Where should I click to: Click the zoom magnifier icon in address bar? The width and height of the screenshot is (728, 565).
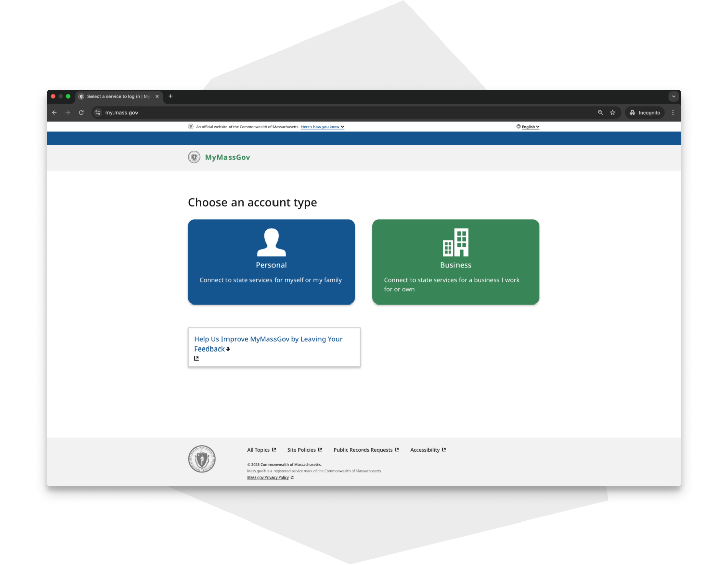[x=600, y=113]
